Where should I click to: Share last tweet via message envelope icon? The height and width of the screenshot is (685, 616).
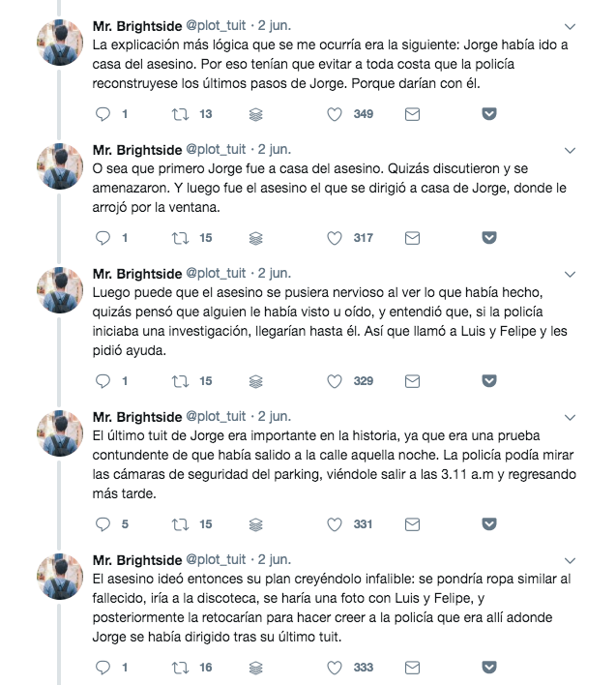tap(412, 668)
